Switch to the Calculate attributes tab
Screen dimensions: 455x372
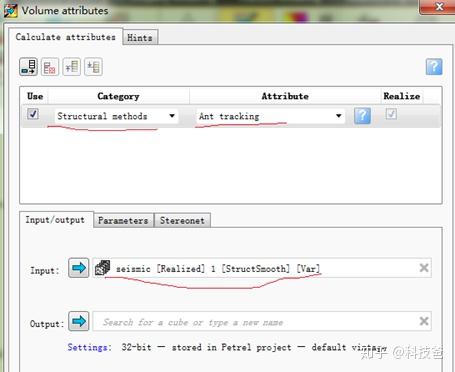pos(65,37)
